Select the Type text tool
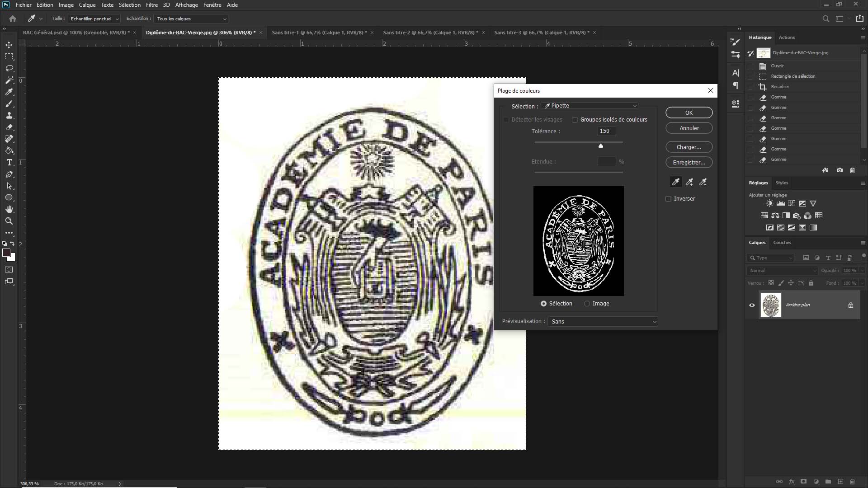 point(9,162)
